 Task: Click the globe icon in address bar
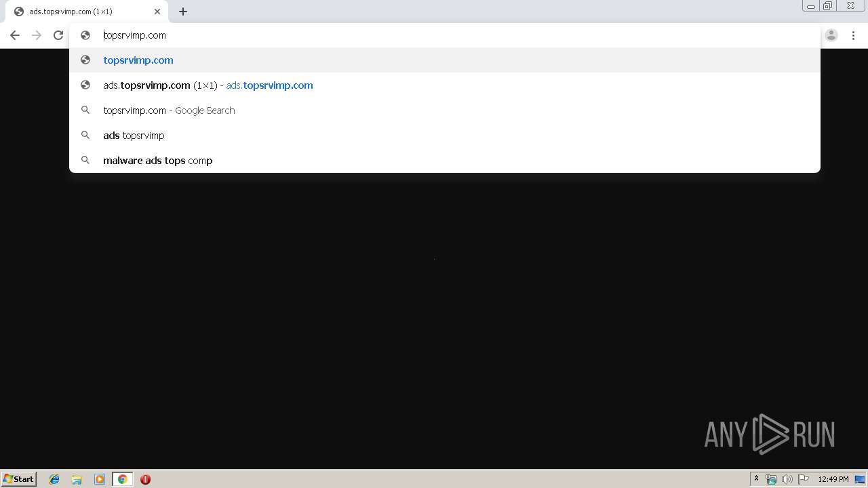[x=85, y=35]
